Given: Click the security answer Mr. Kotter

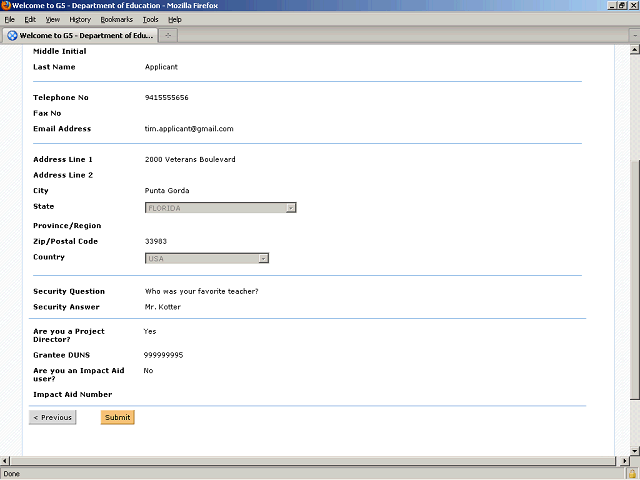Looking at the screenshot, I should (162, 307).
